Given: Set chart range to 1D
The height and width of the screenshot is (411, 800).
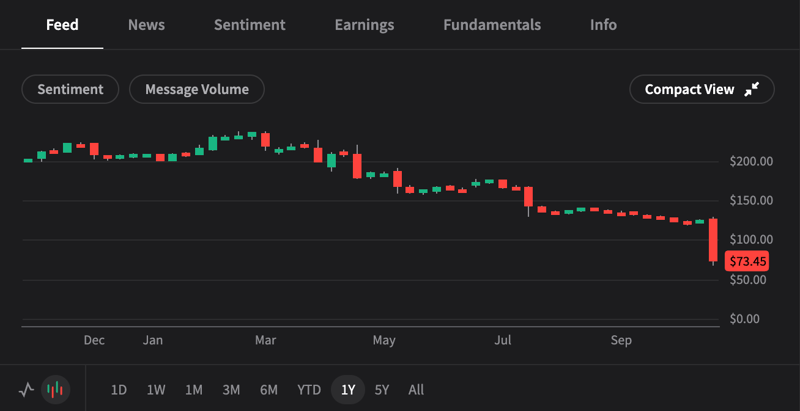Looking at the screenshot, I should pyautogui.click(x=119, y=390).
